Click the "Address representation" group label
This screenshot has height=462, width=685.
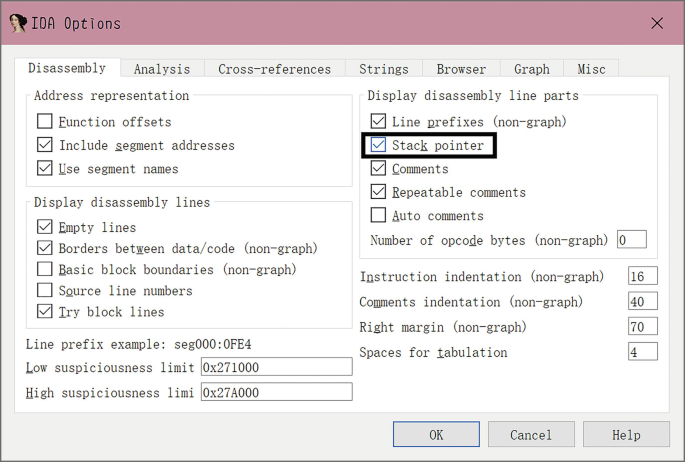(111, 96)
